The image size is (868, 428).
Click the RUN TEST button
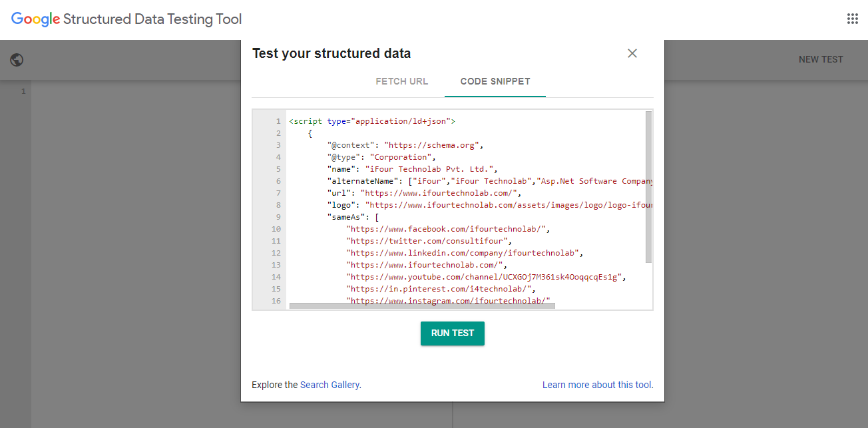click(x=453, y=333)
